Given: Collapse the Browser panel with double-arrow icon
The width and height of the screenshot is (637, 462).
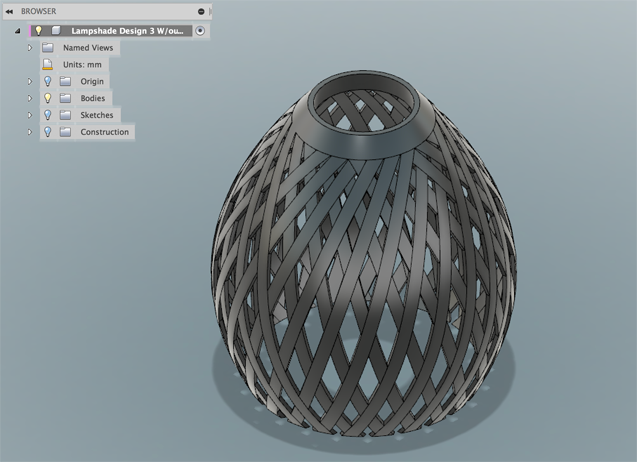Looking at the screenshot, I should point(9,11).
